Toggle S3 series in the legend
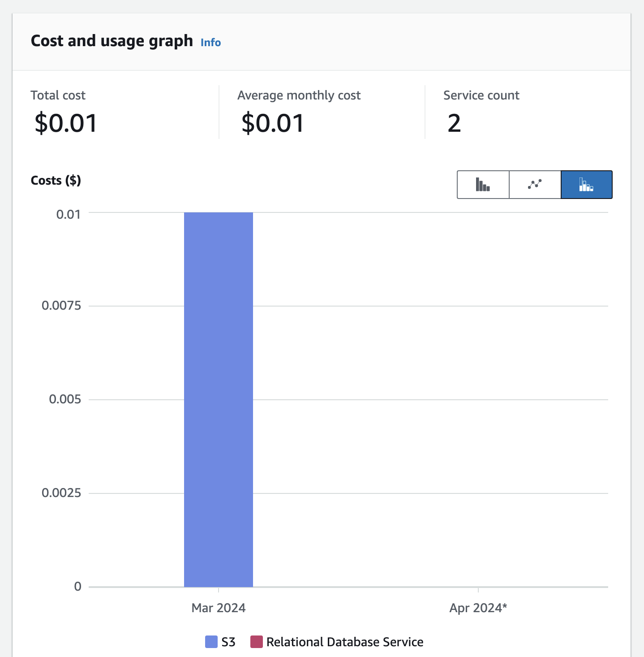 click(x=211, y=642)
